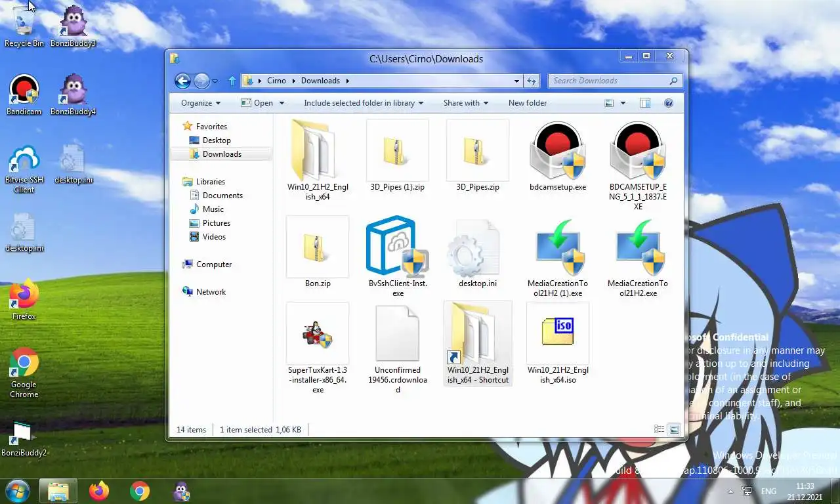Select the 3D_Pipes (1).zip archive
The height and width of the screenshot is (504, 840).
[x=398, y=156]
